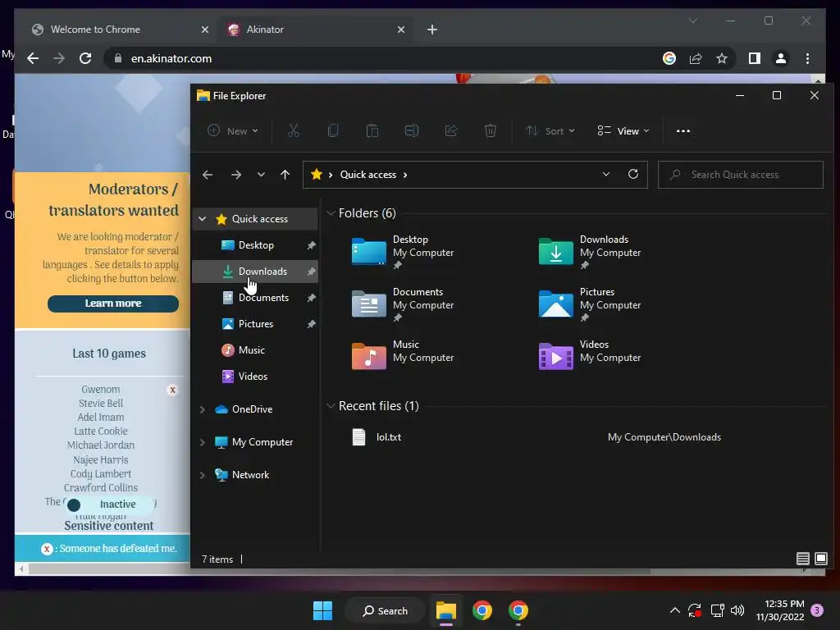Go up one folder level in File Explorer
This screenshot has width=840, height=630.
(285, 175)
